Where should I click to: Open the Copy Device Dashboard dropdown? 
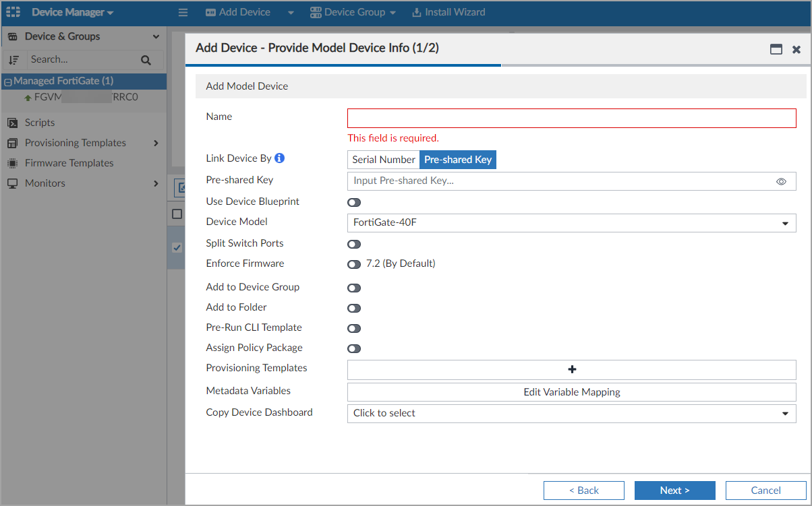571,413
